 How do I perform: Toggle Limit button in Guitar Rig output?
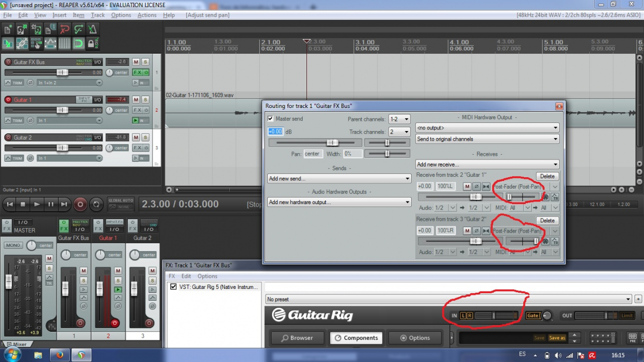(627, 316)
